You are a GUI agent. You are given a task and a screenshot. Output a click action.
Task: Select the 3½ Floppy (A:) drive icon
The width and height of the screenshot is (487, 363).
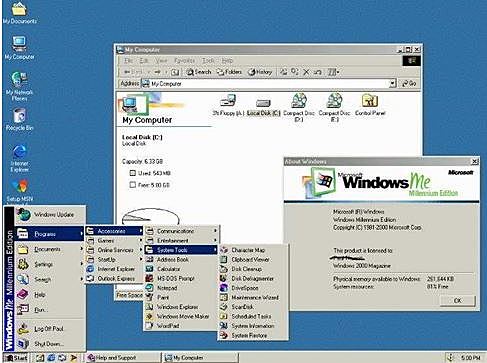[x=228, y=105]
